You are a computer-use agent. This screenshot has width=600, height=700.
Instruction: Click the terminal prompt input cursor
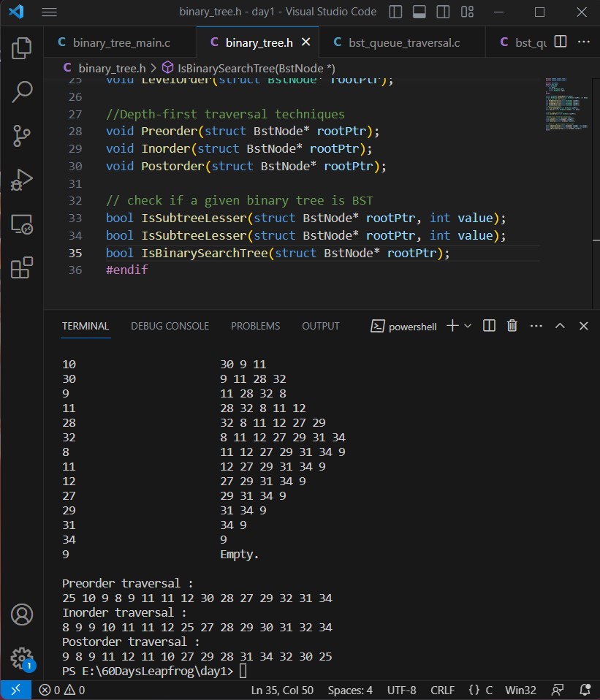(243, 671)
